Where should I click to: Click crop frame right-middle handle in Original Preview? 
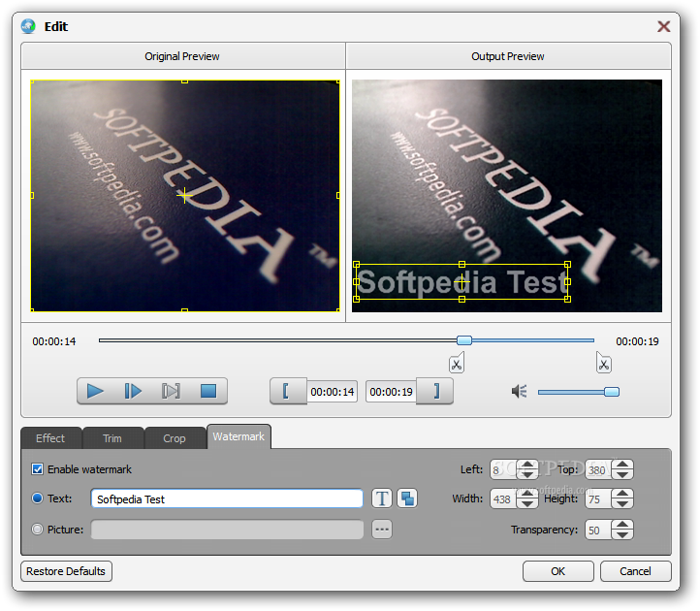(x=338, y=195)
